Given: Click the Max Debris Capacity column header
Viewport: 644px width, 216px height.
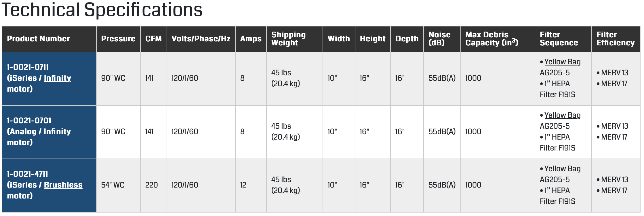Looking at the screenshot, I should (492, 39).
